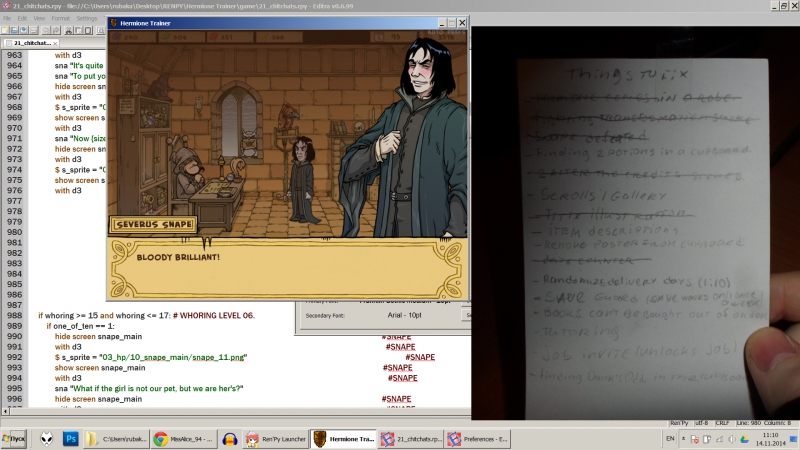Viewport: 800px width, 450px height.
Task: Switch to Hermione Tra... taskbar button
Action: pos(344,439)
